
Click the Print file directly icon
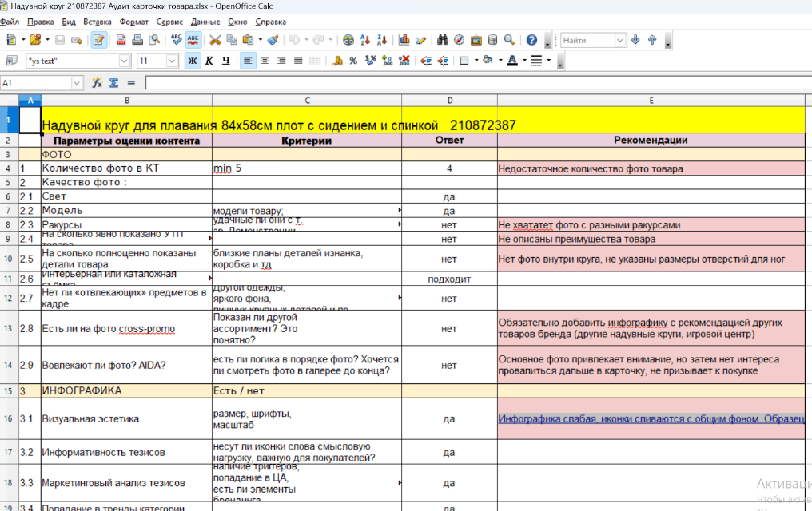[137, 40]
